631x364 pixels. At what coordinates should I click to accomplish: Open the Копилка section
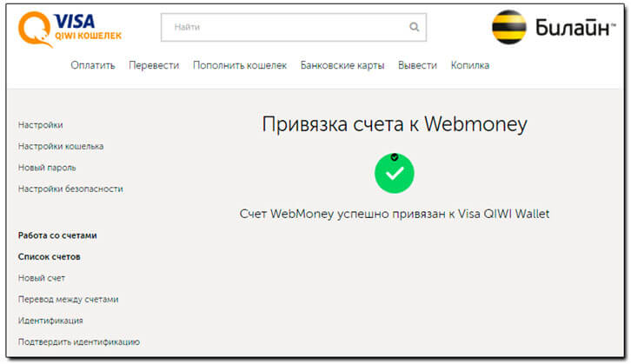tap(470, 65)
